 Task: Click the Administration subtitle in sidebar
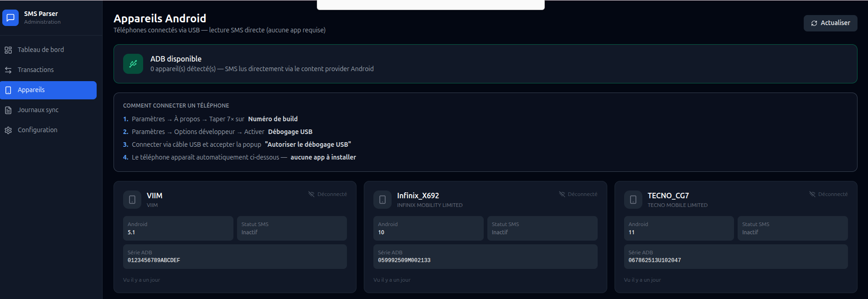point(42,22)
